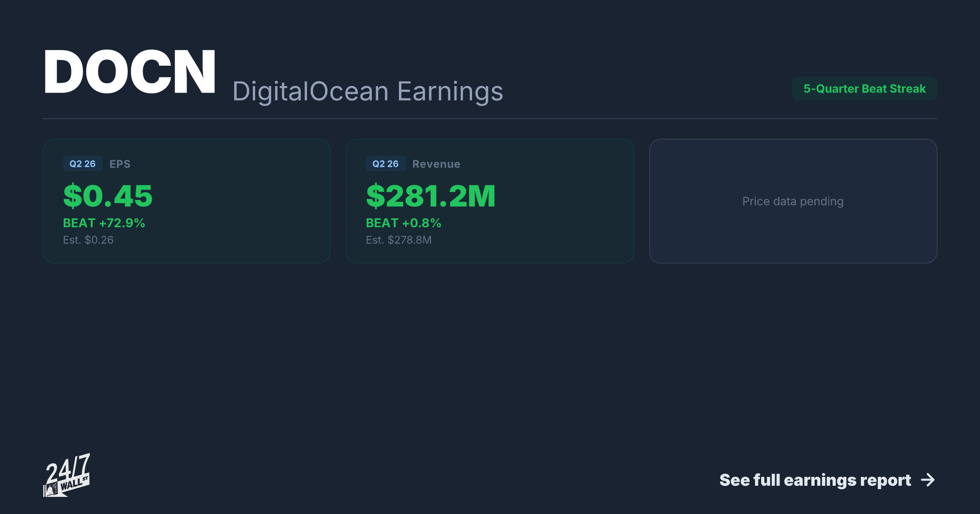This screenshot has width=980, height=514.
Task: Click the BEAT +72.9% label
Action: [104, 223]
